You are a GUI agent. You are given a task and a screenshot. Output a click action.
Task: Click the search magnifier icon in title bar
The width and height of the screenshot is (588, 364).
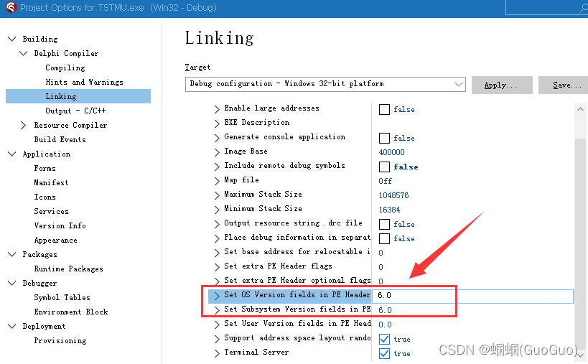tap(584, 8)
